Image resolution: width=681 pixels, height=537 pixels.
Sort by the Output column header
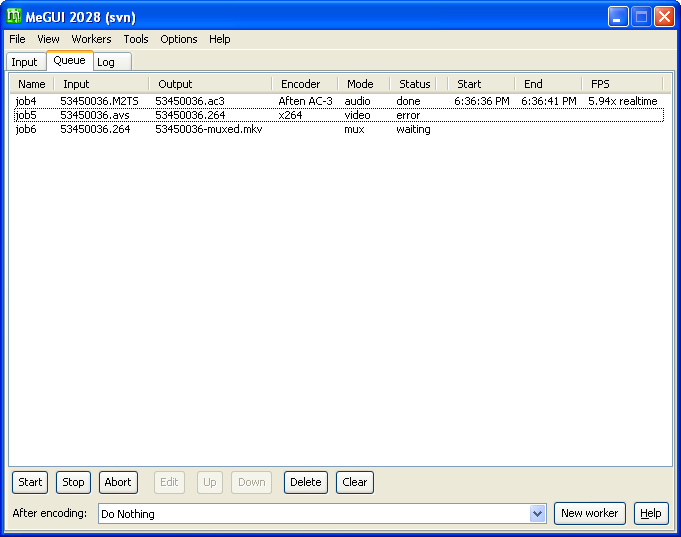point(210,84)
